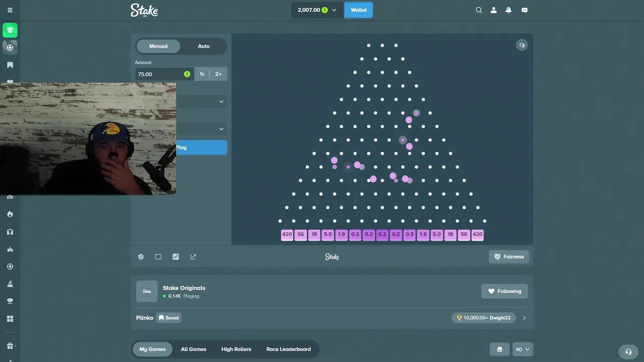Select the Race Leaderboard tab
Screen dimensions: 644x362
pos(288,349)
